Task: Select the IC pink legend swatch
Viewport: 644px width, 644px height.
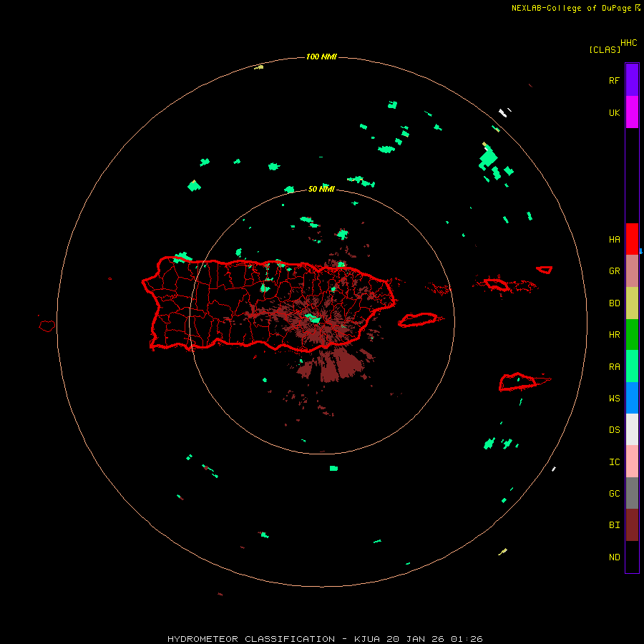Action: [x=632, y=462]
